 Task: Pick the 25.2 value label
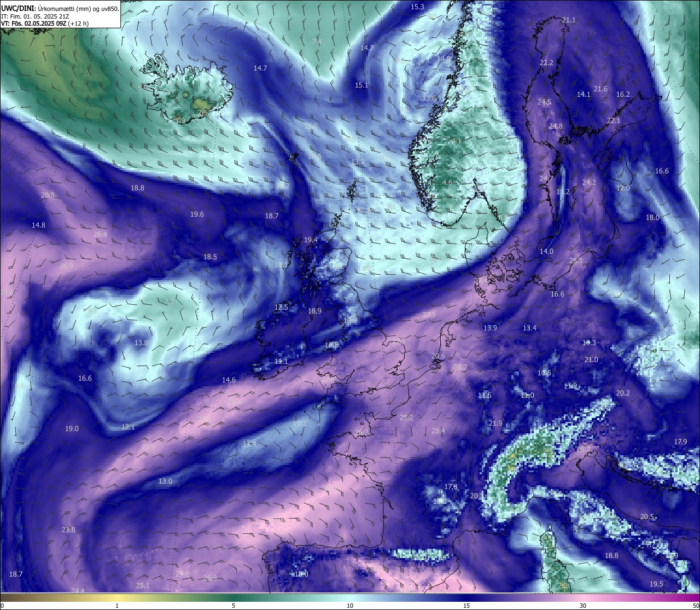406,417
